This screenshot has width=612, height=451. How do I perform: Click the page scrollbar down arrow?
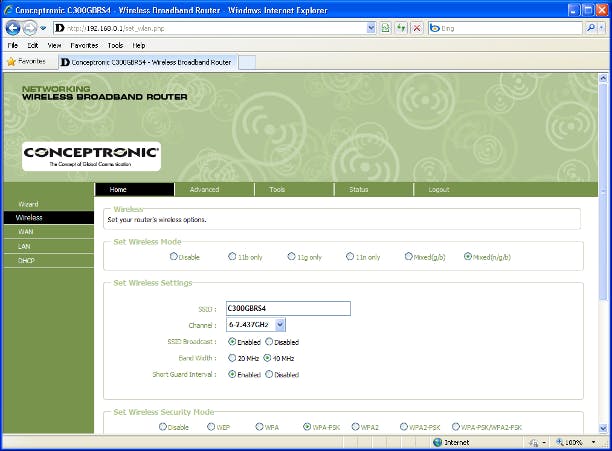[603, 428]
